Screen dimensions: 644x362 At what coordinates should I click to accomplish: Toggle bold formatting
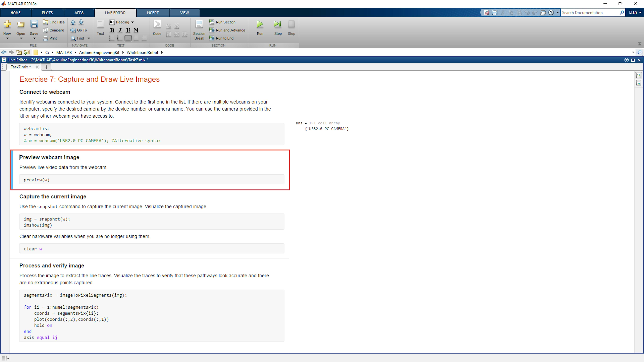click(112, 30)
